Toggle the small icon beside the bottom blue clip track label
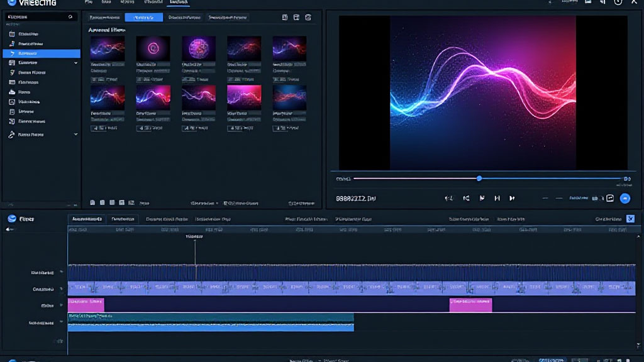Screen dimensions: 644x362 61,322
